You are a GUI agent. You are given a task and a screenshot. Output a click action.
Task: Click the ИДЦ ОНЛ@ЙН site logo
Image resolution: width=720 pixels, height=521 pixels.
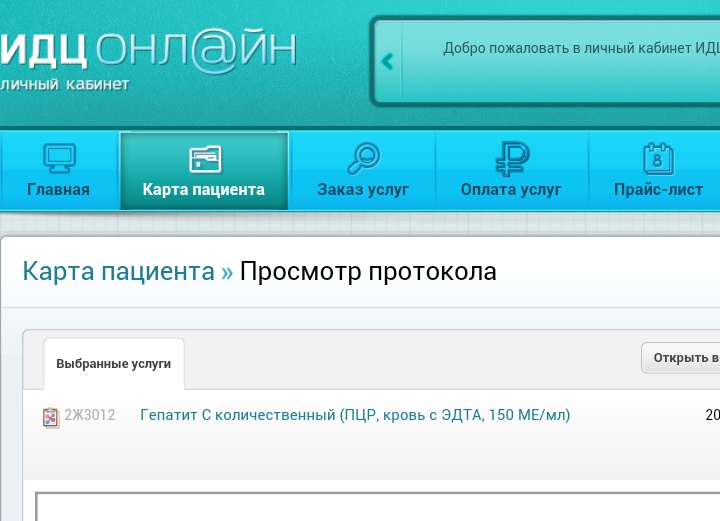click(148, 48)
